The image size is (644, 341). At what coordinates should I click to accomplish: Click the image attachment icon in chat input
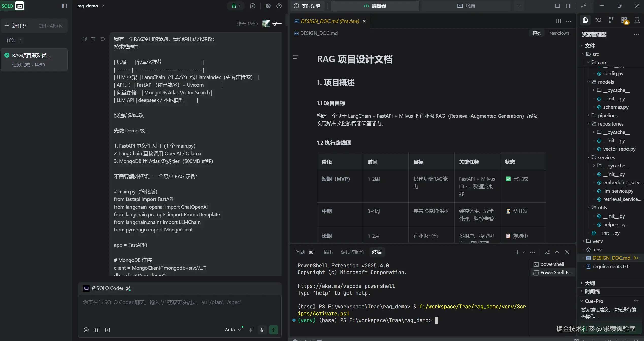[x=107, y=330]
